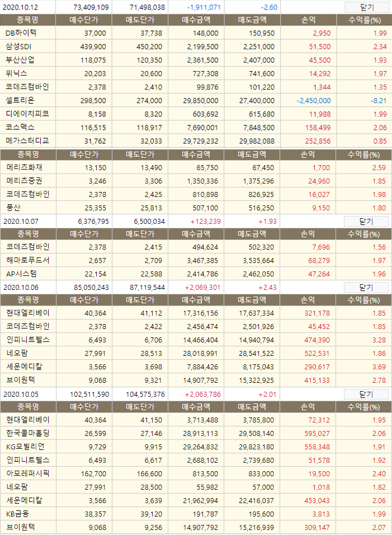This screenshot has width=392, height=535.
Task: Select the 2020.10.05 date cell
Action: click(x=21, y=395)
